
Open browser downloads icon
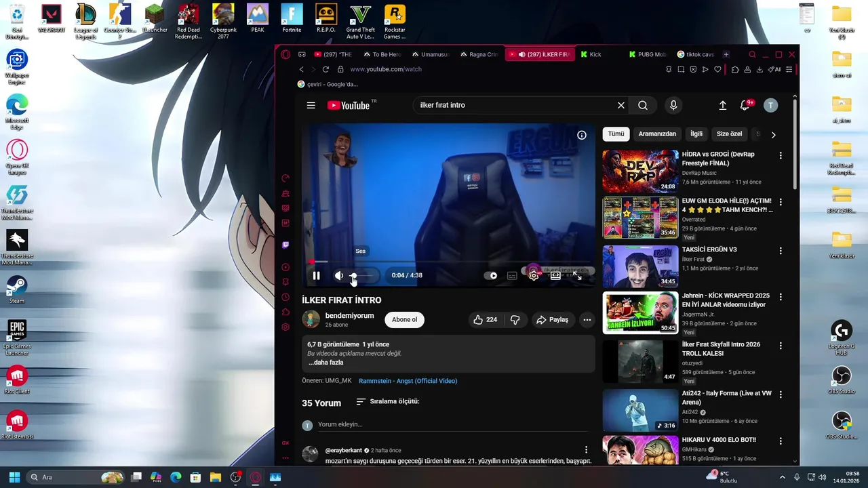click(759, 69)
